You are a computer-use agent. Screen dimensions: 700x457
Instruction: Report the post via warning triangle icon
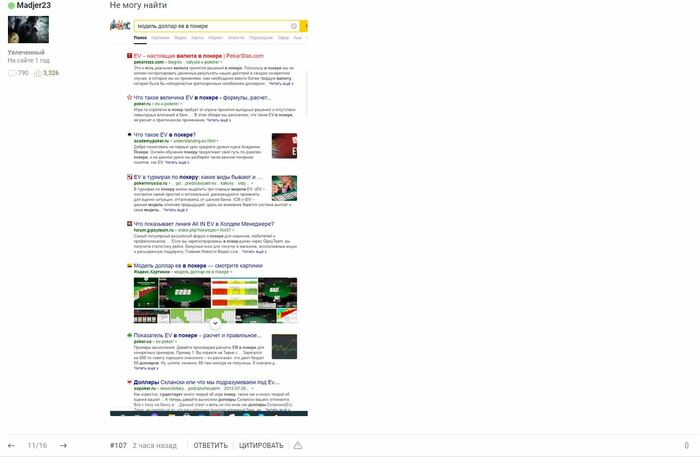[298, 445]
